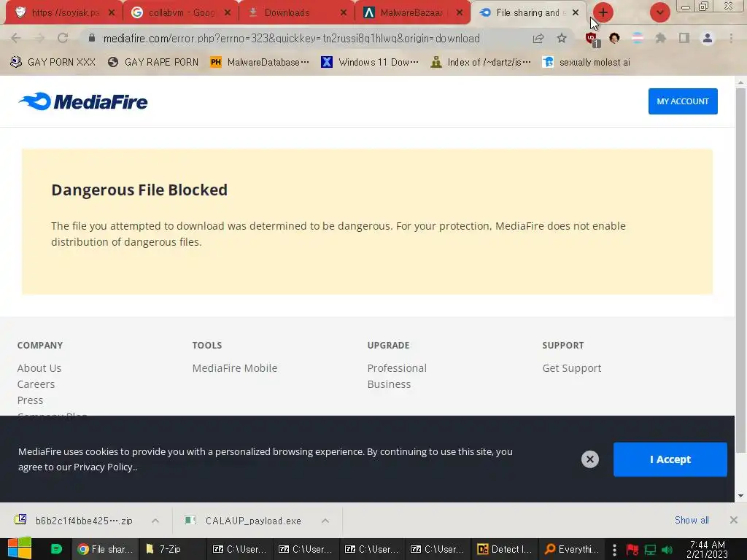The height and width of the screenshot is (560, 747).
Task: Open MalwareDatabase bookmark
Action: click(260, 62)
